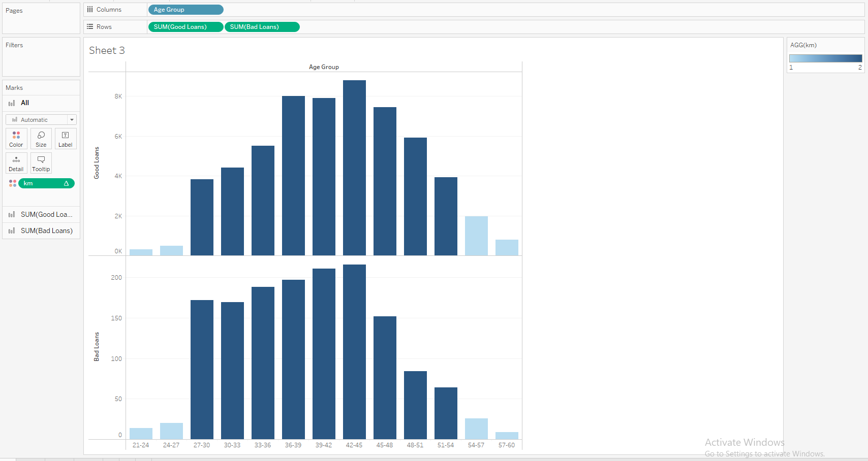
Task: Click the Sheet 3 title
Action: click(x=107, y=50)
